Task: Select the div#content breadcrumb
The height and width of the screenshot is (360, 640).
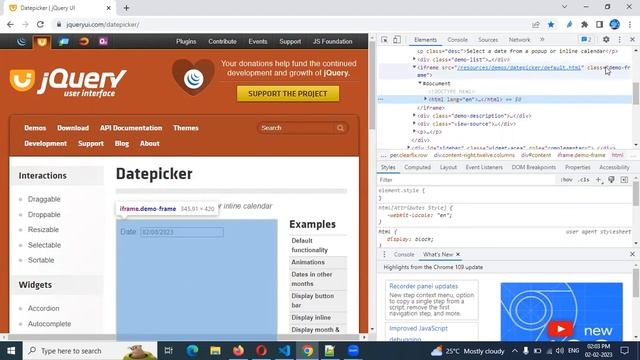Action: pos(536,156)
